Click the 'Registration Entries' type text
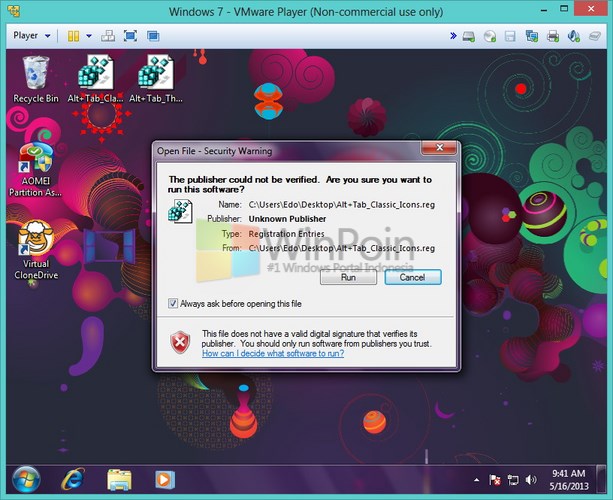 click(x=287, y=234)
